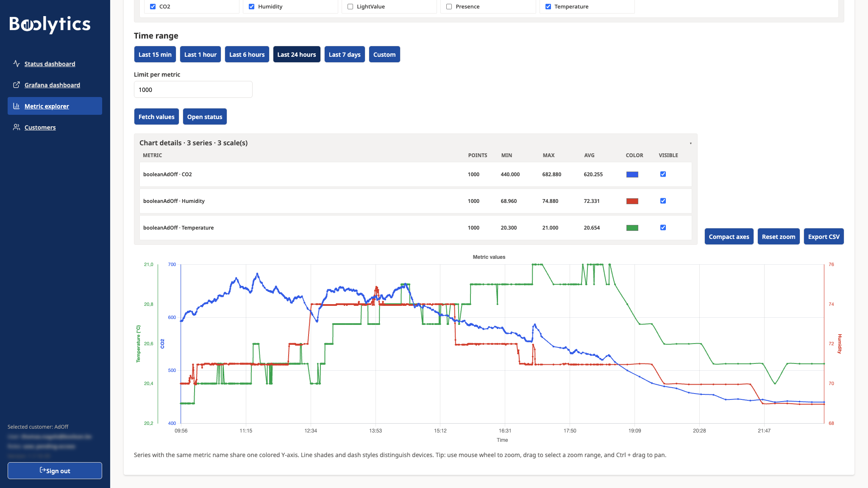Click the Boolytics logo
Image resolution: width=868 pixels, height=488 pixels.
coord(50,25)
